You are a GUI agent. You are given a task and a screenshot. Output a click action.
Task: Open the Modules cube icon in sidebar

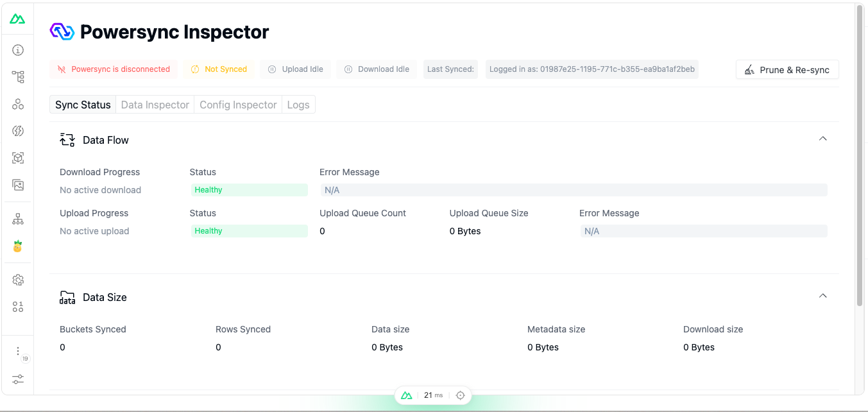(18, 158)
